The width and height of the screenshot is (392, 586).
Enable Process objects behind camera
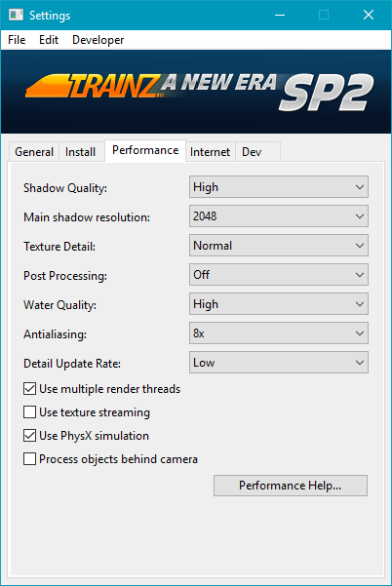[x=29, y=459]
